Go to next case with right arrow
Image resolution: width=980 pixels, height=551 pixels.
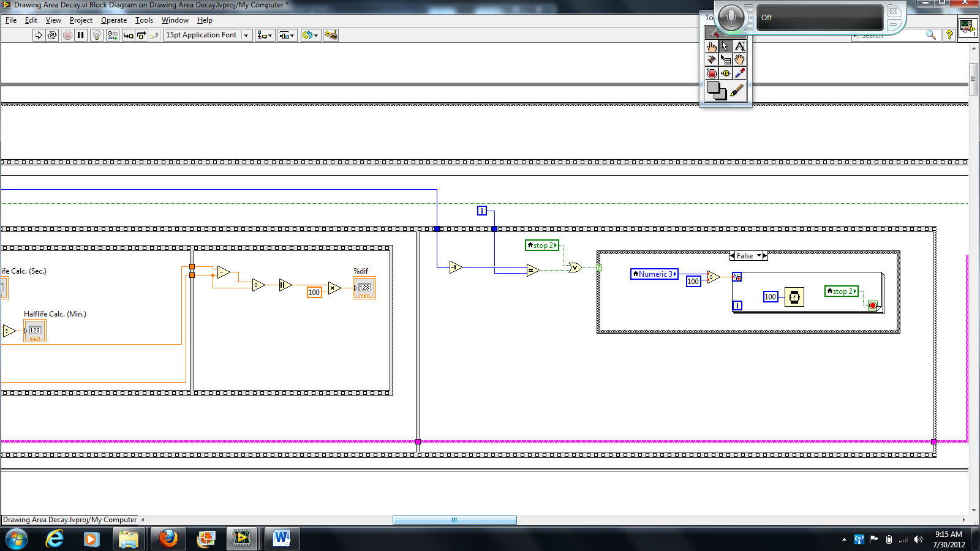(765, 256)
